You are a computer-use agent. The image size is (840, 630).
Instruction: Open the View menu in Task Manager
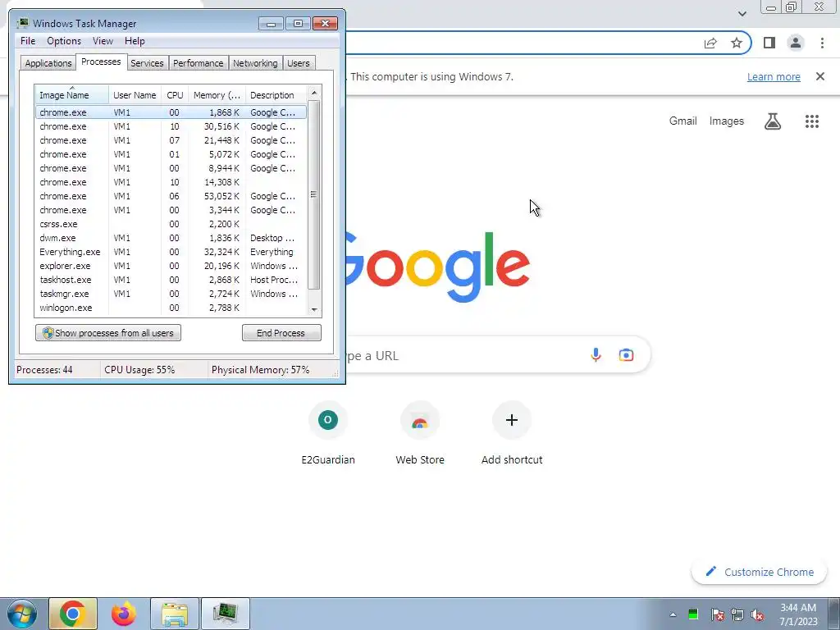[103, 41]
